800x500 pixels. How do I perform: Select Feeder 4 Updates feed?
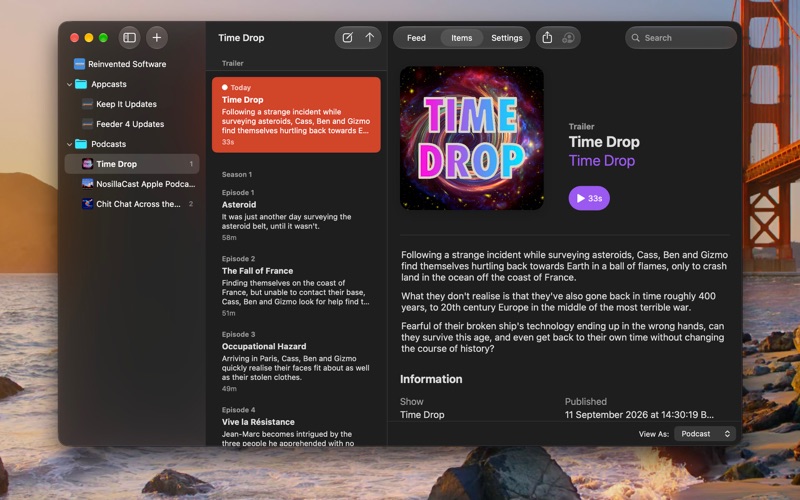pyautogui.click(x=132, y=124)
